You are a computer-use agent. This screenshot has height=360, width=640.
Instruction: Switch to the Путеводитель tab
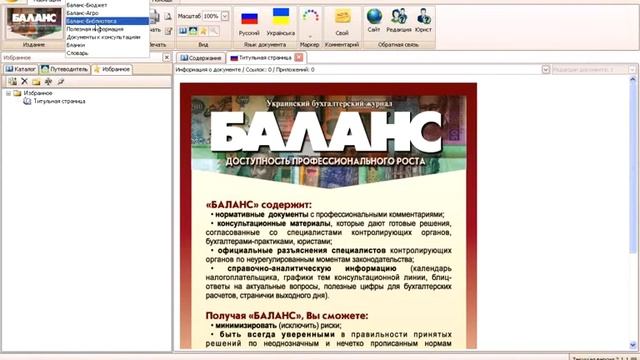[x=64, y=69]
